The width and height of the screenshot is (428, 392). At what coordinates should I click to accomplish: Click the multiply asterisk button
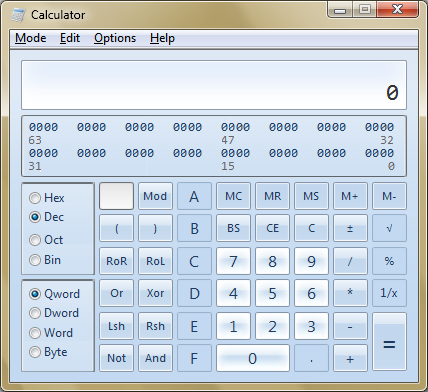(x=350, y=293)
